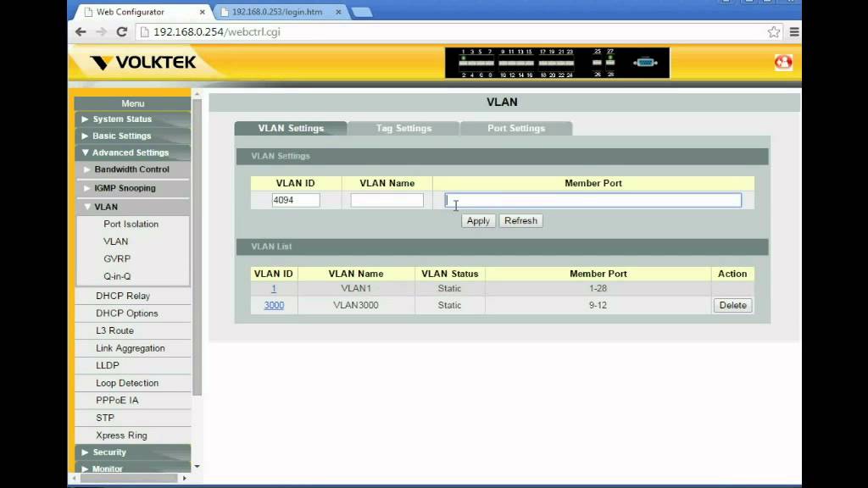
Task: Click the 'VLAN1' name cell
Action: click(356, 288)
